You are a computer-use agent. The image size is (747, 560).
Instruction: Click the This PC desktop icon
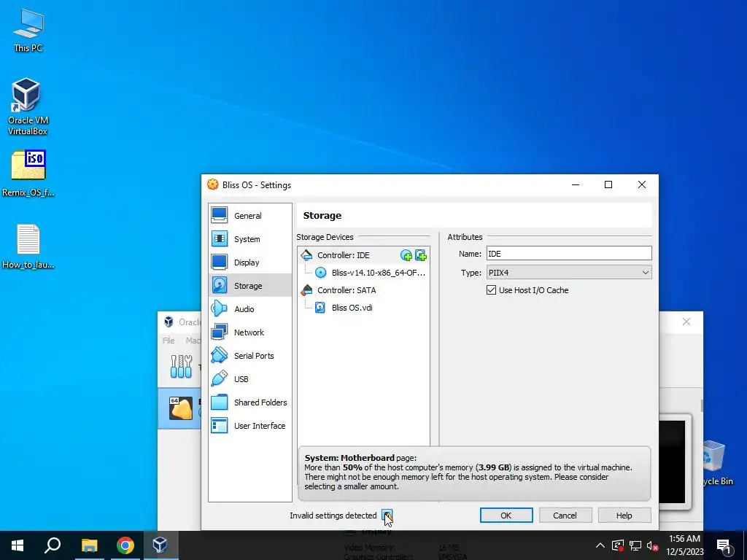[28, 30]
